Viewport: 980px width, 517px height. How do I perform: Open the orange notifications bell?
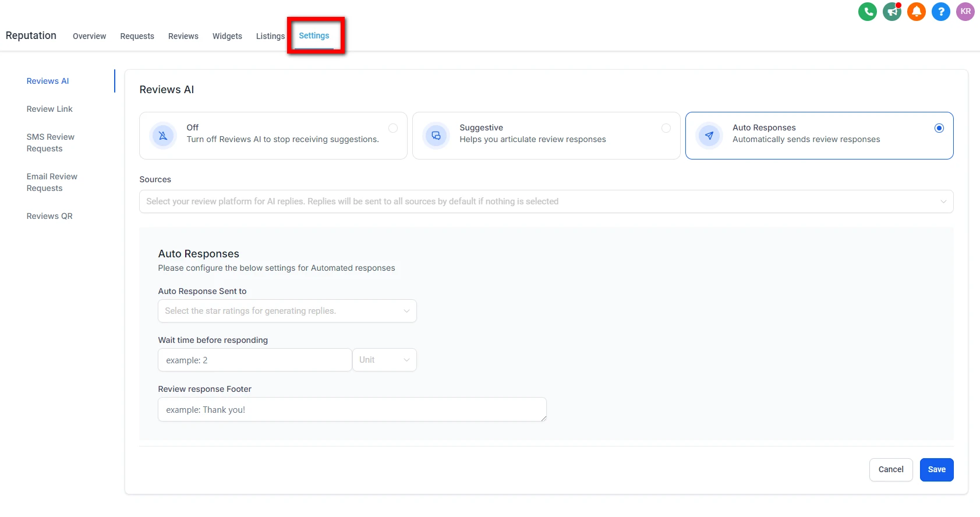917,12
